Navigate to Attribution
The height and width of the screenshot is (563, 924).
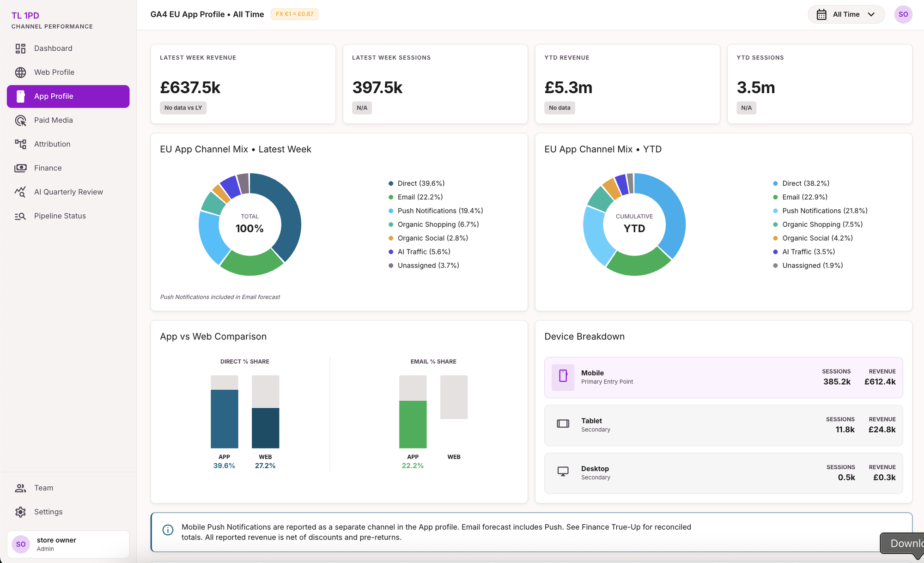coord(68,144)
